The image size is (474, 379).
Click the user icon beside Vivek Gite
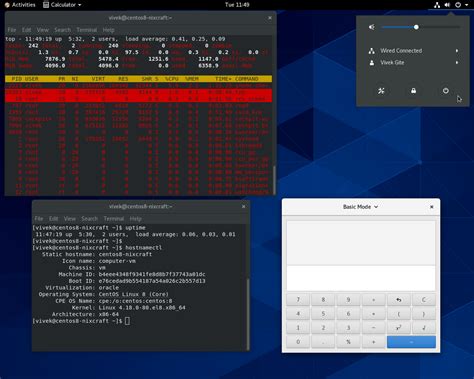point(372,63)
